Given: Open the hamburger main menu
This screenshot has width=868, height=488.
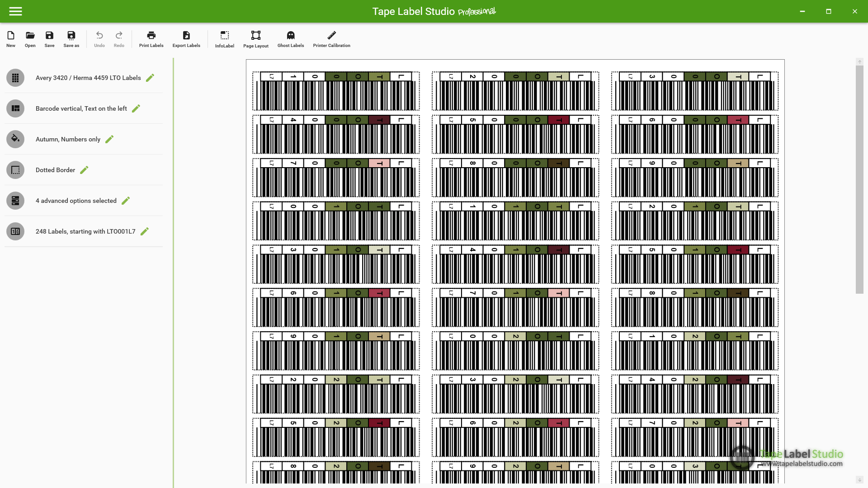Looking at the screenshot, I should [x=15, y=11].
